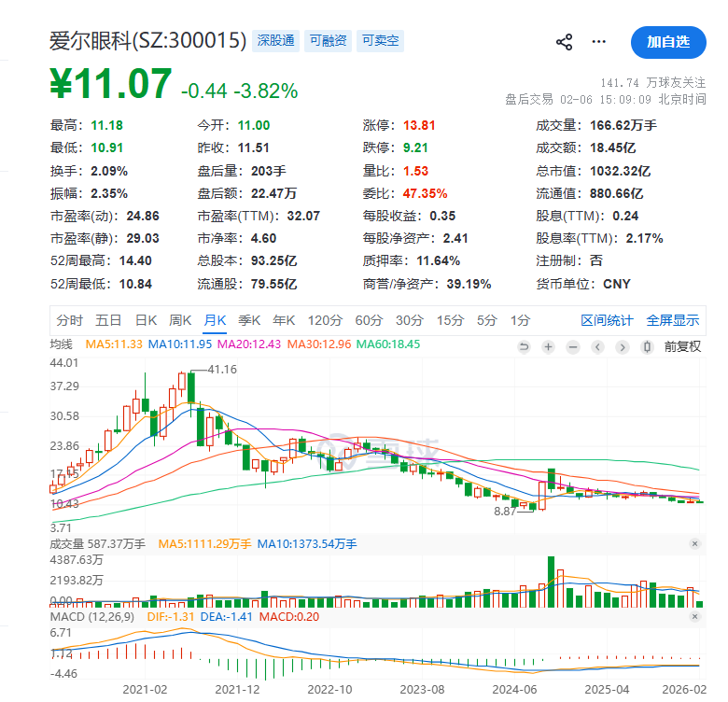The image size is (728, 702).
Task: Switch to the 日K daily chart tab
Action: coord(146,320)
